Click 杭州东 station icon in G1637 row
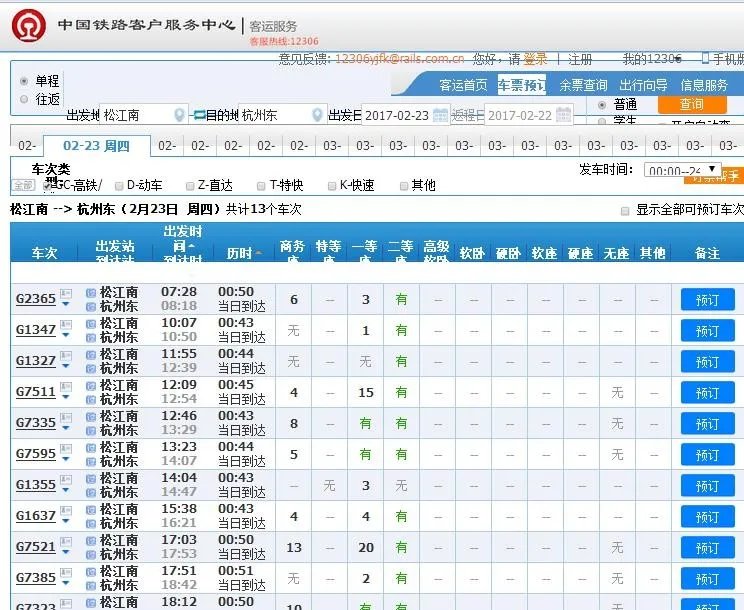The image size is (744, 610). [91, 524]
